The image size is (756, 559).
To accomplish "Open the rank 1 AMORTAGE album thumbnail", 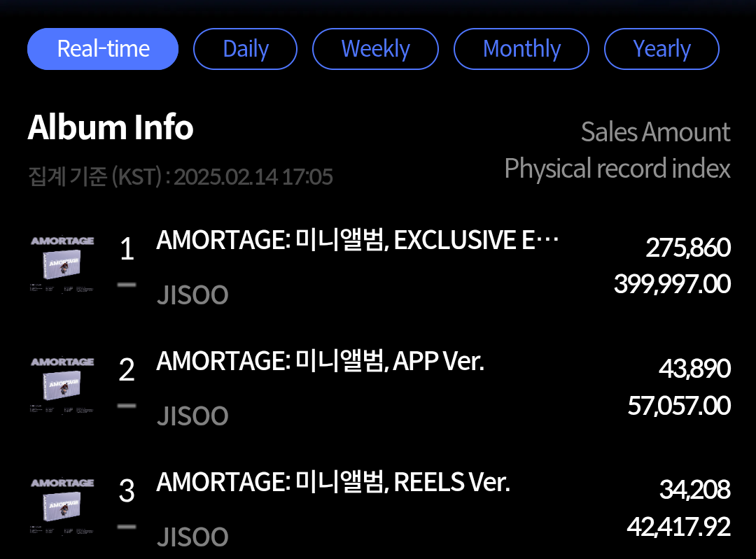I will (62, 264).
